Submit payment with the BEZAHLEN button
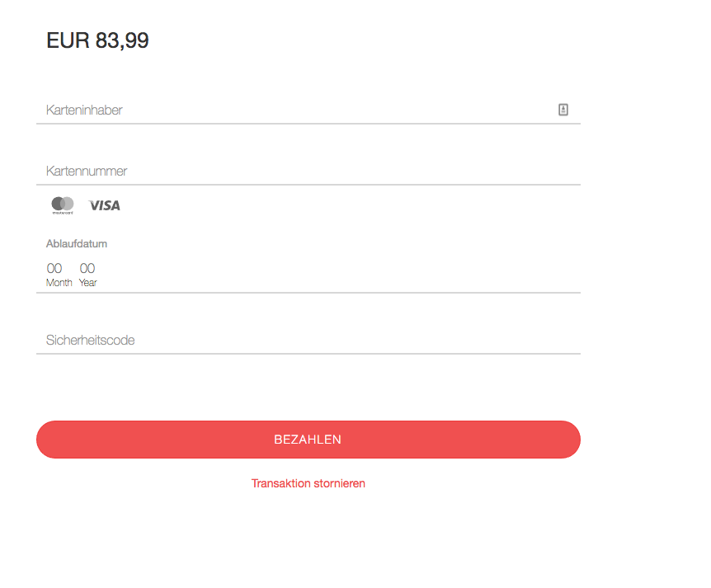711x588 pixels. point(308,440)
